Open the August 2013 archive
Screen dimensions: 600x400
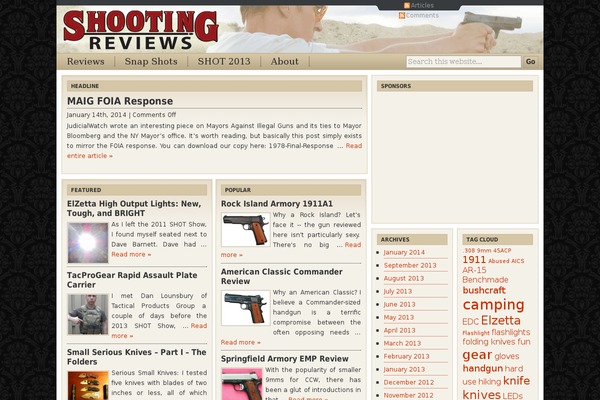tap(404, 278)
